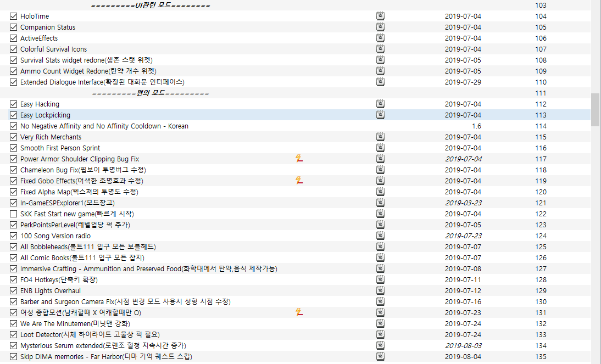
Task: Click the 2019-07-29 date of Extended Dialogue
Action: pos(463,82)
